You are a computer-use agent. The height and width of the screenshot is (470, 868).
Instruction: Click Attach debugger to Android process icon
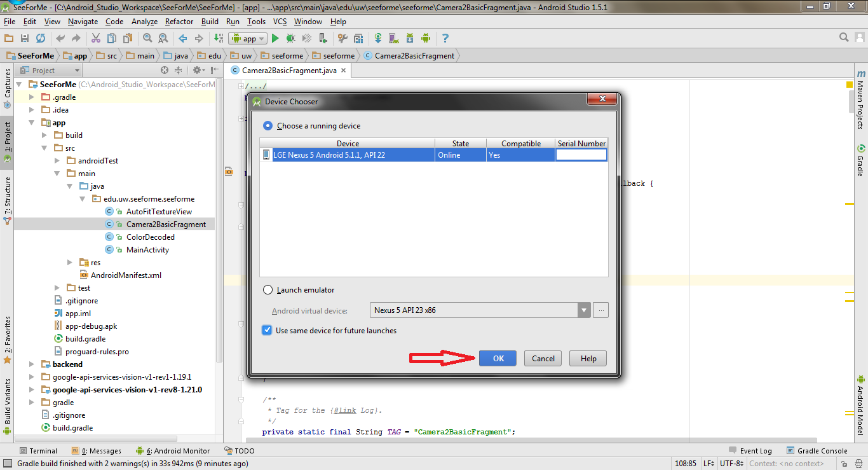(323, 38)
